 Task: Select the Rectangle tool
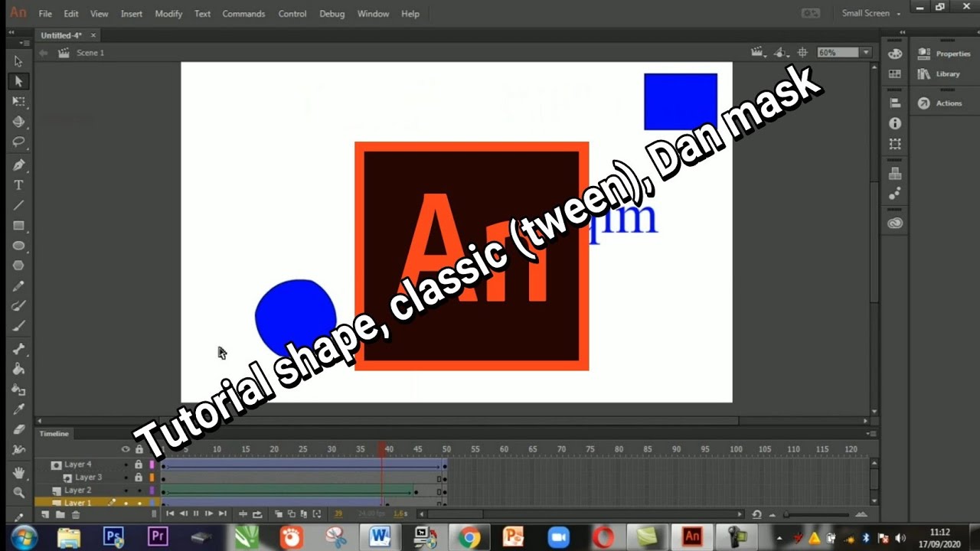click(x=18, y=226)
